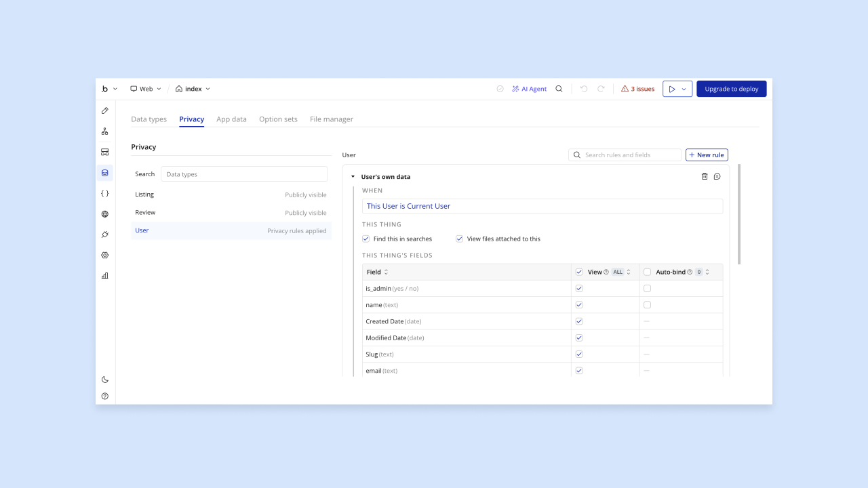868x488 pixels.
Task: Click Upgrade to deploy button
Action: [x=732, y=89]
